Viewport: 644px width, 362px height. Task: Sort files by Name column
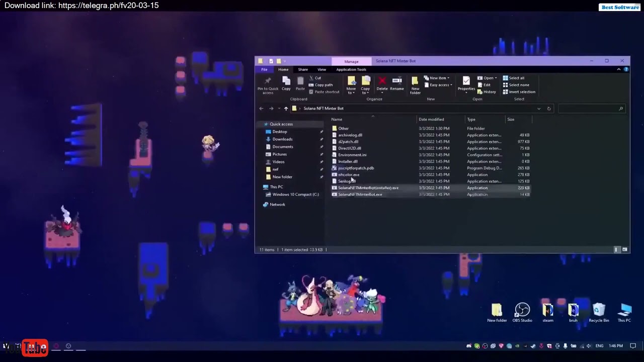373,119
